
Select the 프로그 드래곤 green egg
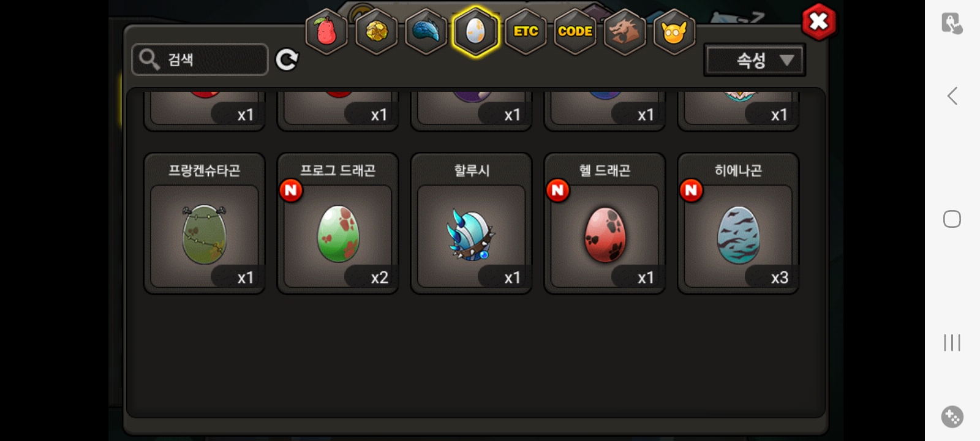pos(337,224)
